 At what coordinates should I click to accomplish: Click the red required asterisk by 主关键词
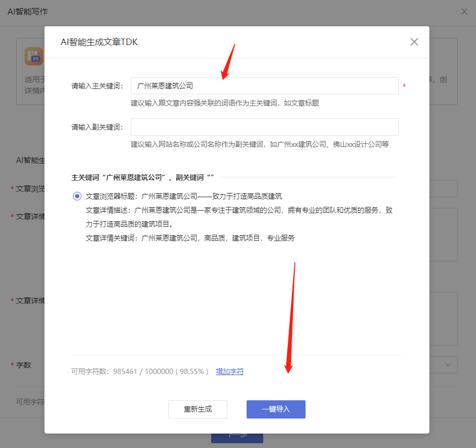click(x=404, y=86)
